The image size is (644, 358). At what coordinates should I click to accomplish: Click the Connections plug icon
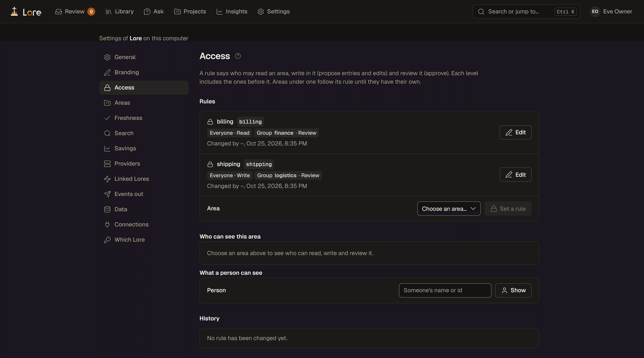pyautogui.click(x=107, y=224)
